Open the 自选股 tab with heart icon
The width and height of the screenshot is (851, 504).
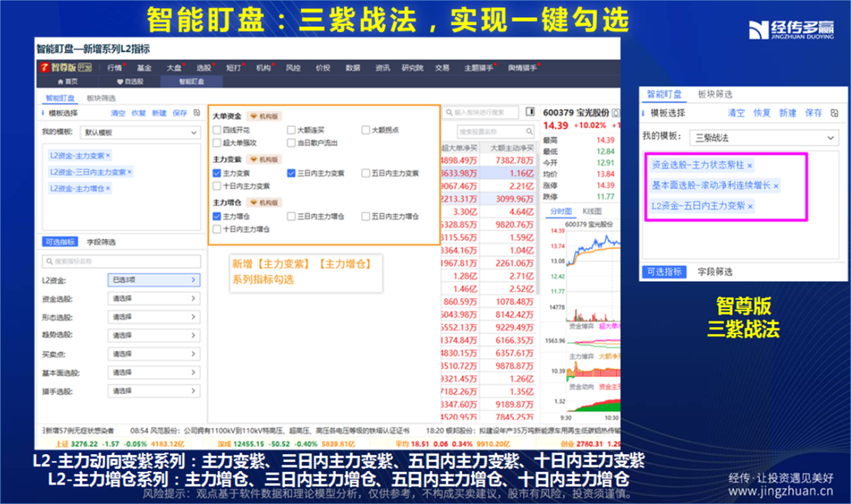pos(130,82)
